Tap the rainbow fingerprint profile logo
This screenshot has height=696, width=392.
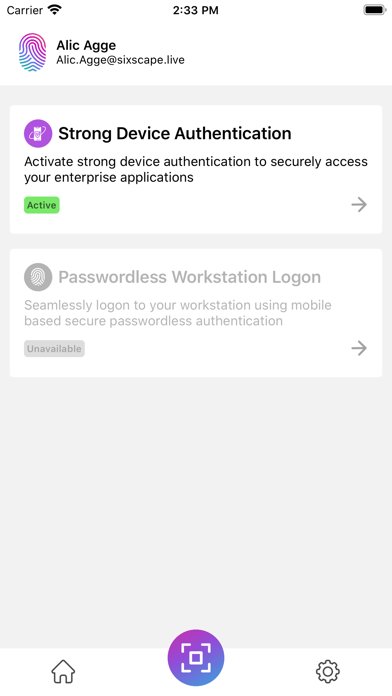coord(32,52)
